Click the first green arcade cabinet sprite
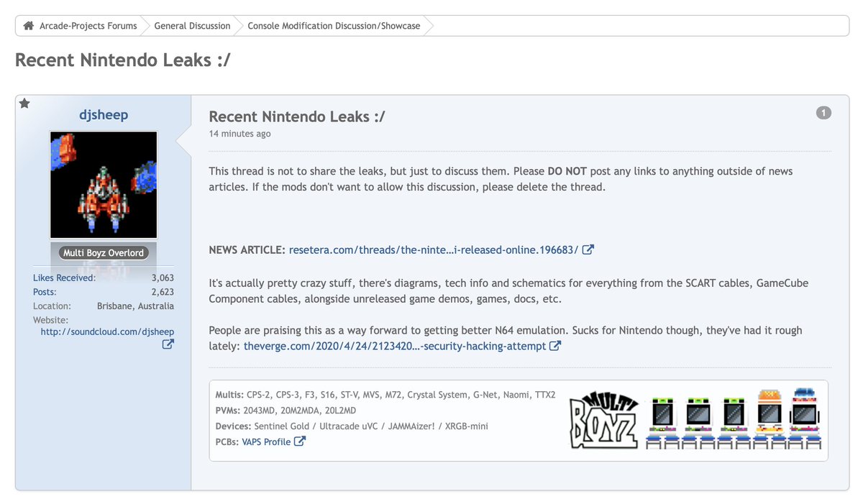This screenshot has height=504, width=863. (662, 423)
